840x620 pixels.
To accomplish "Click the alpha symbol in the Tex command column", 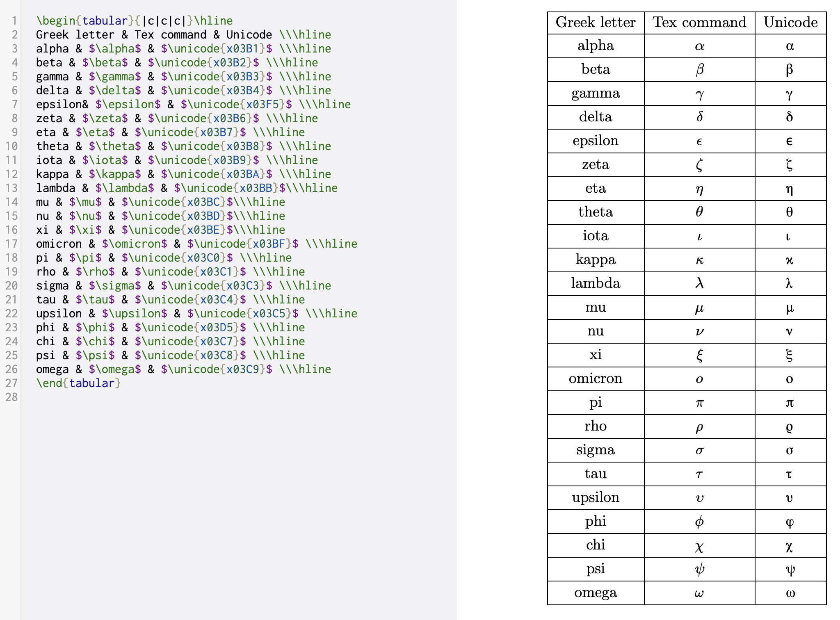I will tap(699, 46).
